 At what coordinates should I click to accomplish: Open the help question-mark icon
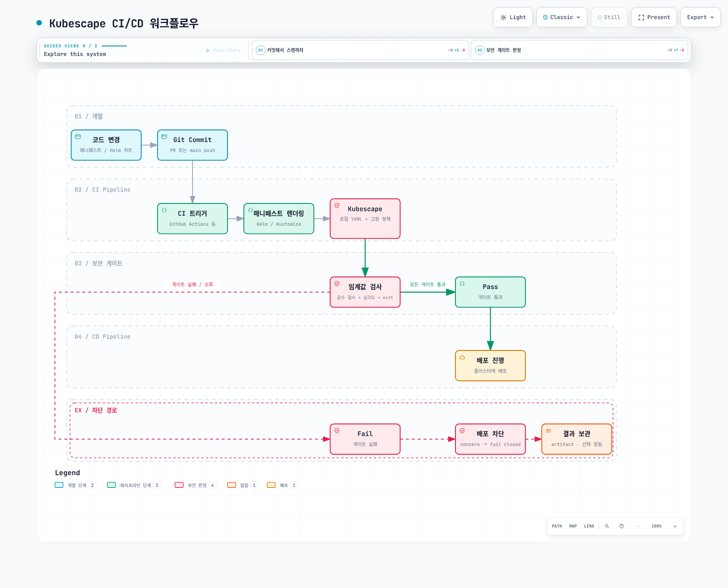click(x=622, y=526)
